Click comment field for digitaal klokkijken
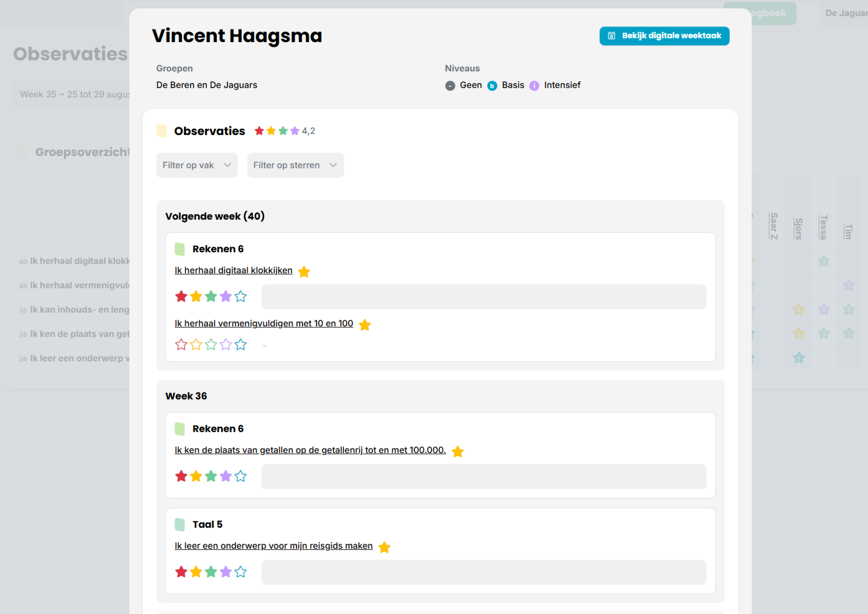This screenshot has width=868, height=614. pyautogui.click(x=484, y=297)
